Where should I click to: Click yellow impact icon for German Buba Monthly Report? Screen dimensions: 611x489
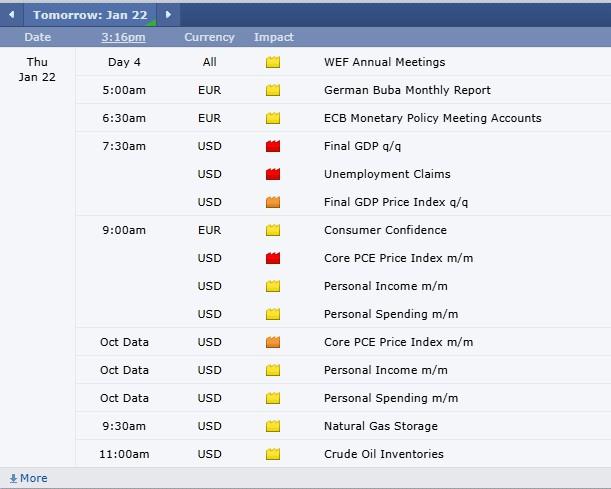click(273, 90)
